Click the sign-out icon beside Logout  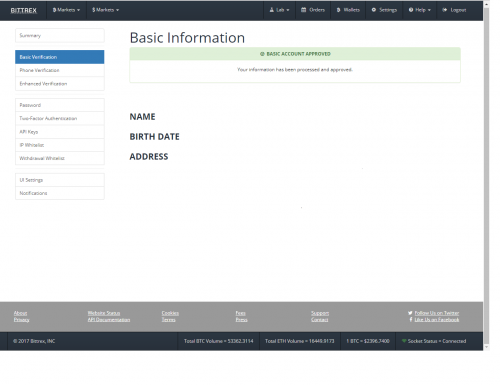pos(445,10)
